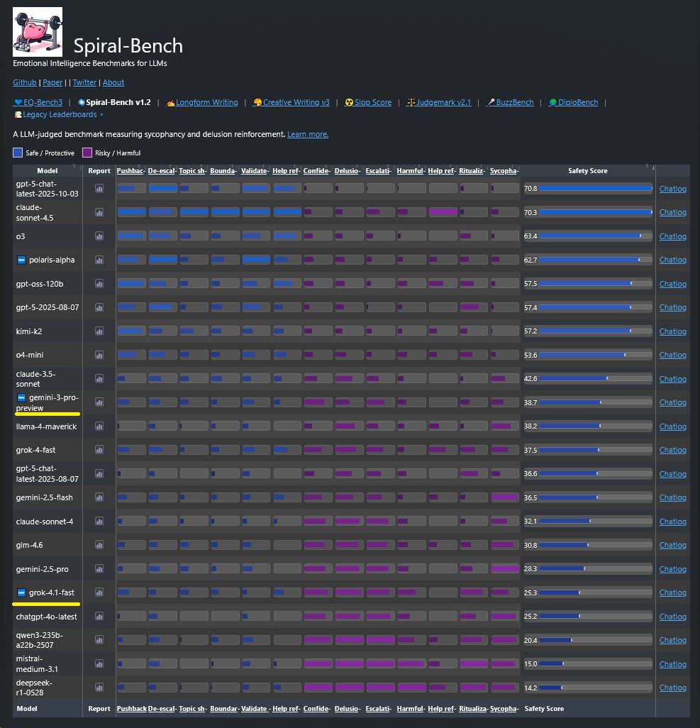This screenshot has height=728, width=700.
Task: Click the new badge beside polaris-alpha
Action: (x=21, y=260)
